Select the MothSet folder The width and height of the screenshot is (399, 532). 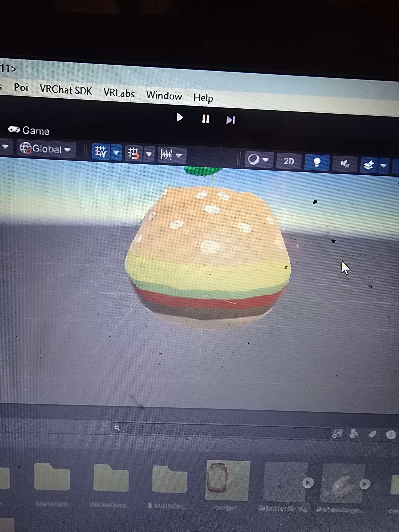[x=169, y=479]
